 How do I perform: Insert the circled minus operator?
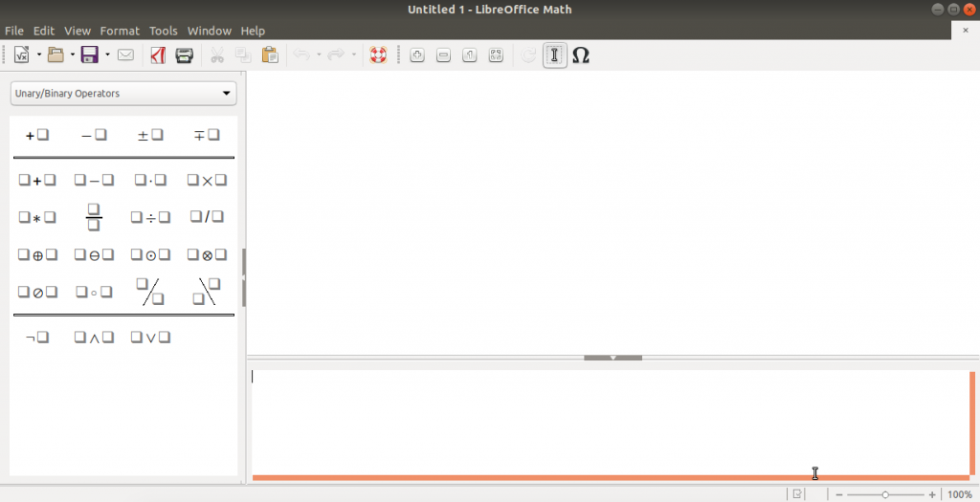(94, 254)
